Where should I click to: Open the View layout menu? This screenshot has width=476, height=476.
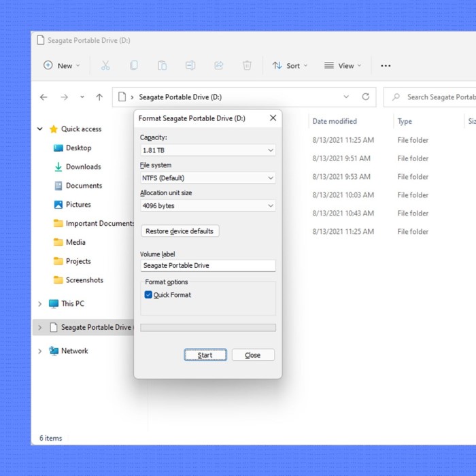click(x=343, y=65)
